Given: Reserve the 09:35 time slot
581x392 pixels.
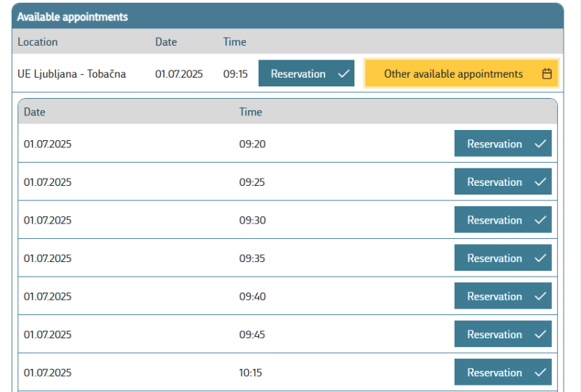Looking at the screenshot, I should 503,258.
